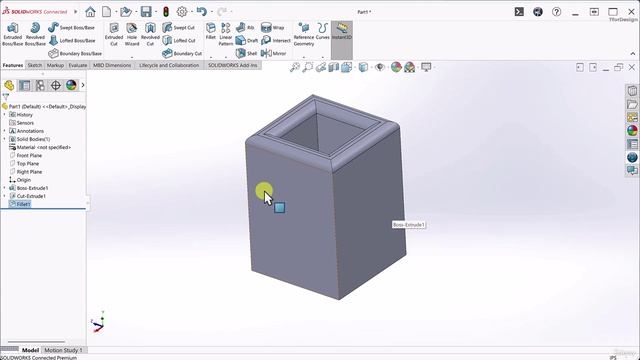Expand the Cut-Extrude1 feature
Image resolution: width=640 pixels, height=360 pixels.
pyautogui.click(x=4, y=196)
